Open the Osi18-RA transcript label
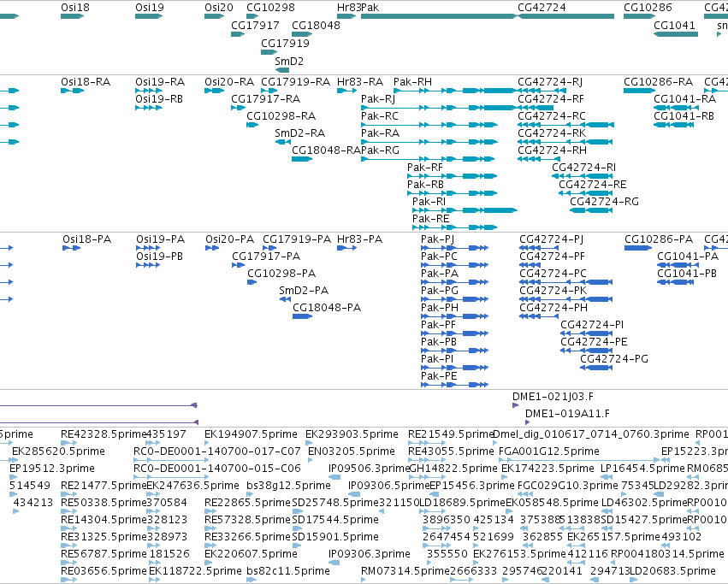Viewport: 728px width, 584px height. pyautogui.click(x=86, y=82)
